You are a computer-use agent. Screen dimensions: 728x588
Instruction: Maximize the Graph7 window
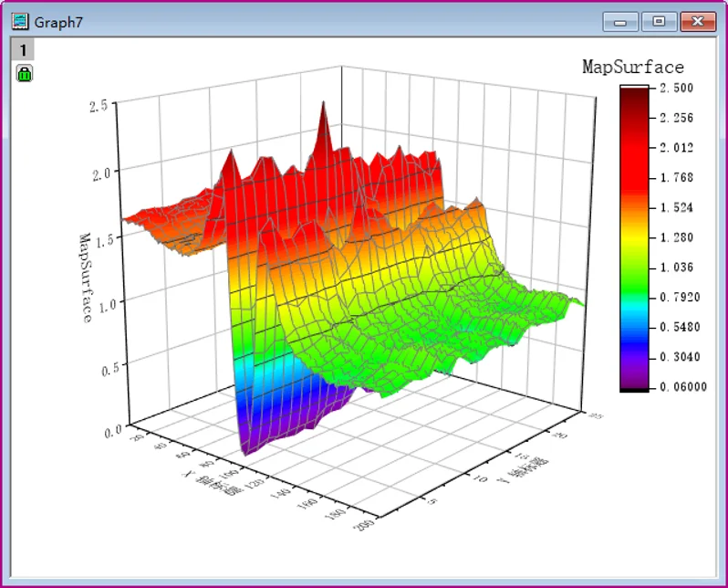(x=659, y=22)
